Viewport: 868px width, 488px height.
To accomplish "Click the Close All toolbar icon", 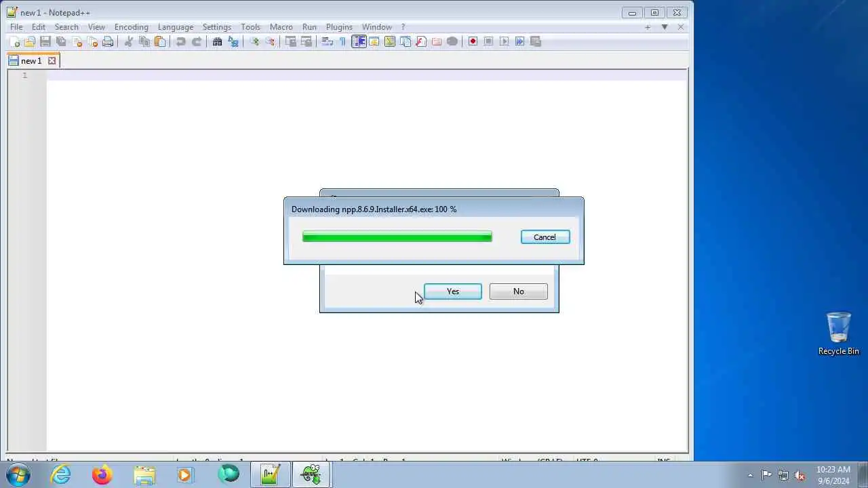I will [92, 41].
